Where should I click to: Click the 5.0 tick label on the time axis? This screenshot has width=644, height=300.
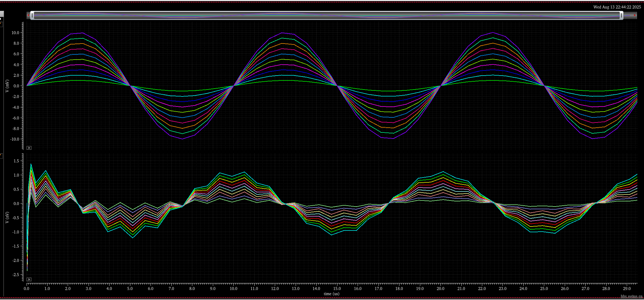coord(130,289)
